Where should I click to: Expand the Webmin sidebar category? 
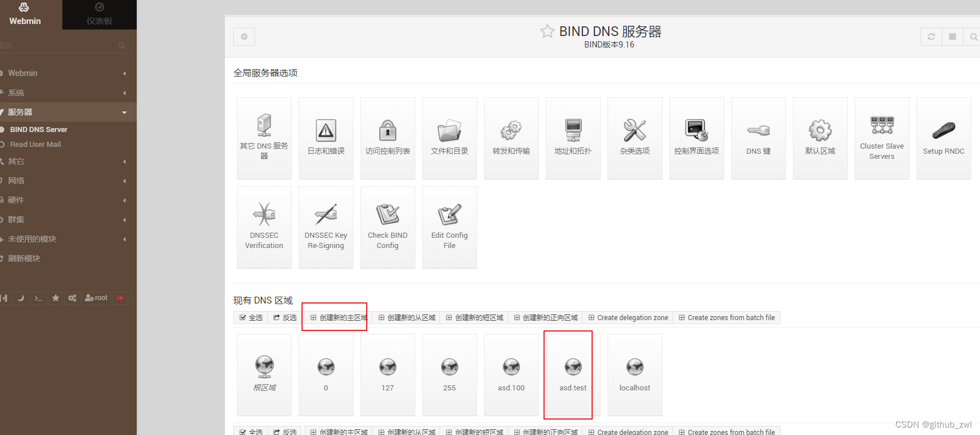pyautogui.click(x=68, y=73)
